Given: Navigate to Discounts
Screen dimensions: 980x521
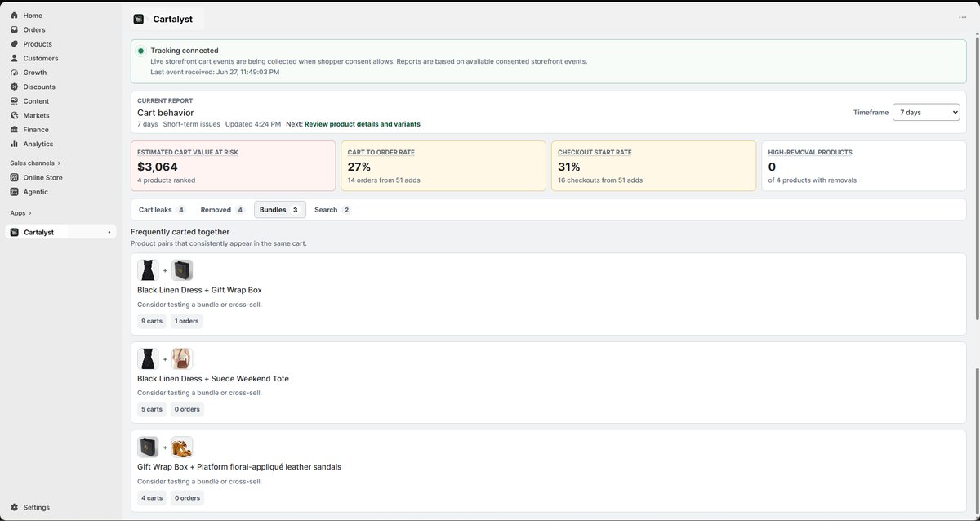Looking at the screenshot, I should [x=39, y=87].
